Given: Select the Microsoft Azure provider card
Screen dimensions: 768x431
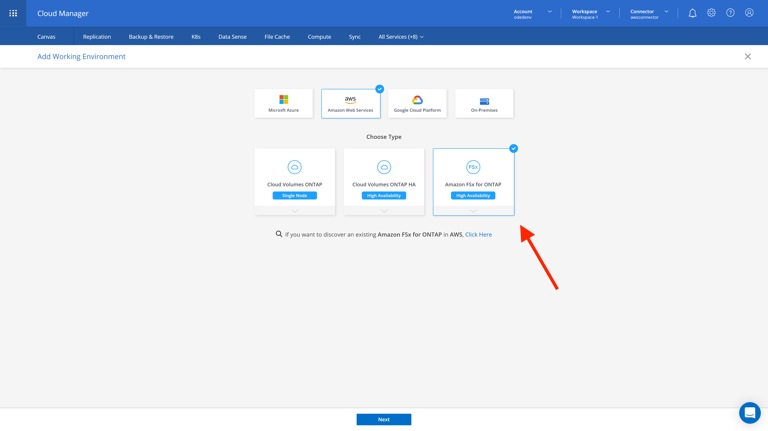Looking at the screenshot, I should [x=284, y=103].
